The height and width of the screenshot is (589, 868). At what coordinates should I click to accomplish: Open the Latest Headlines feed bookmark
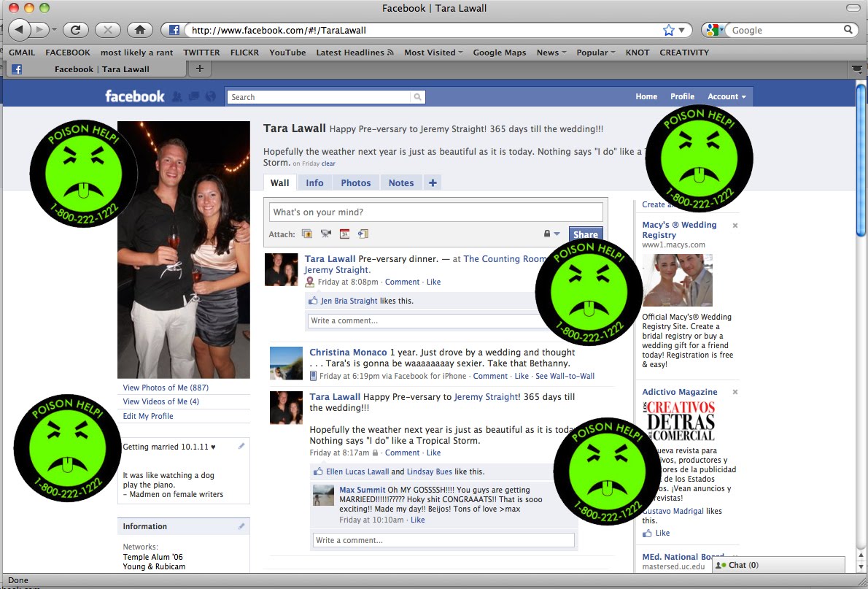point(354,52)
